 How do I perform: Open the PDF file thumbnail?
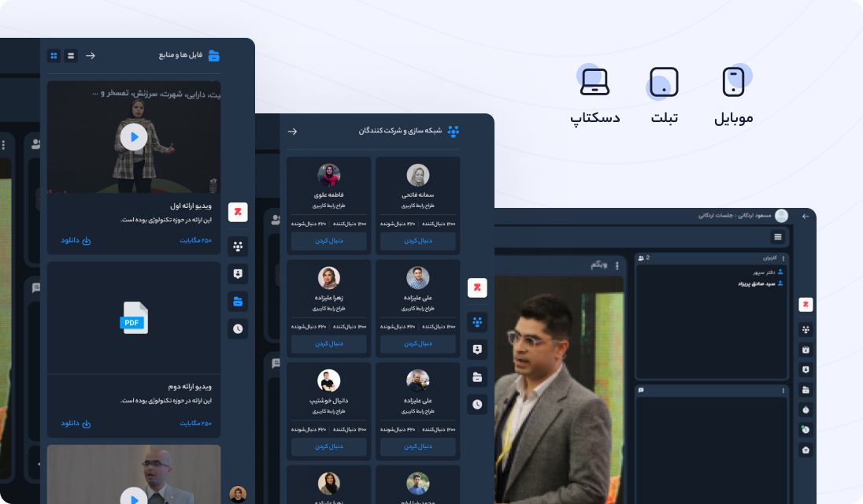pyautogui.click(x=134, y=318)
